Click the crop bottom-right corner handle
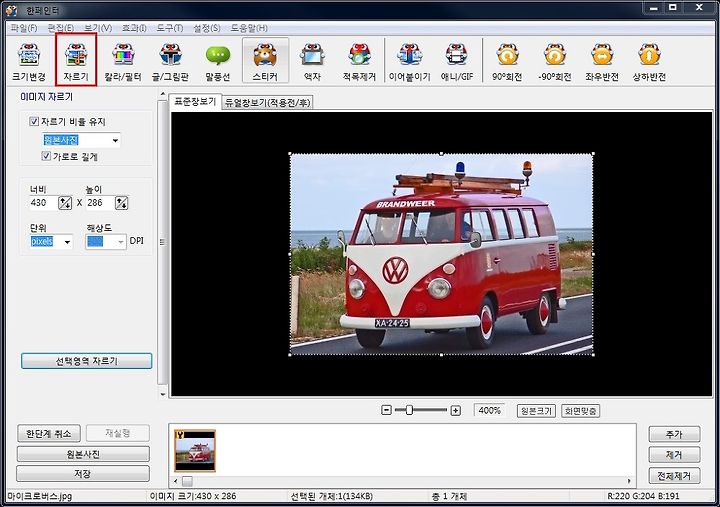 coord(593,355)
